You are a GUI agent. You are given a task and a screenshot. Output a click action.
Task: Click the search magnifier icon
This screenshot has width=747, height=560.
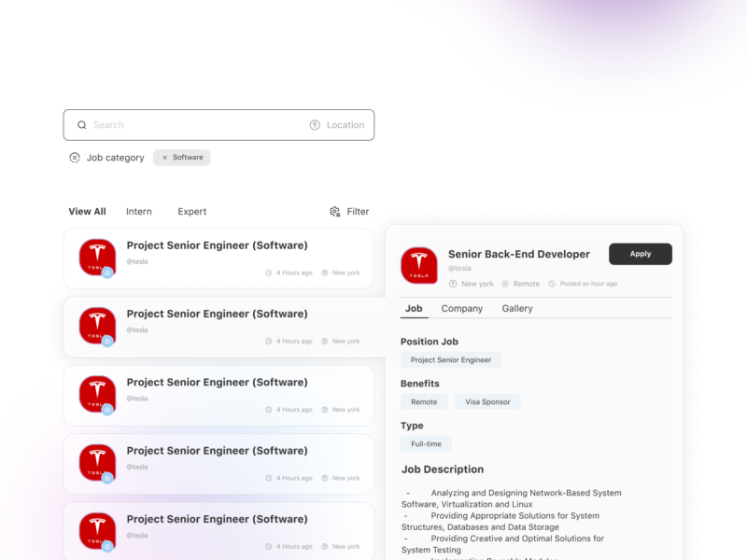(x=82, y=125)
